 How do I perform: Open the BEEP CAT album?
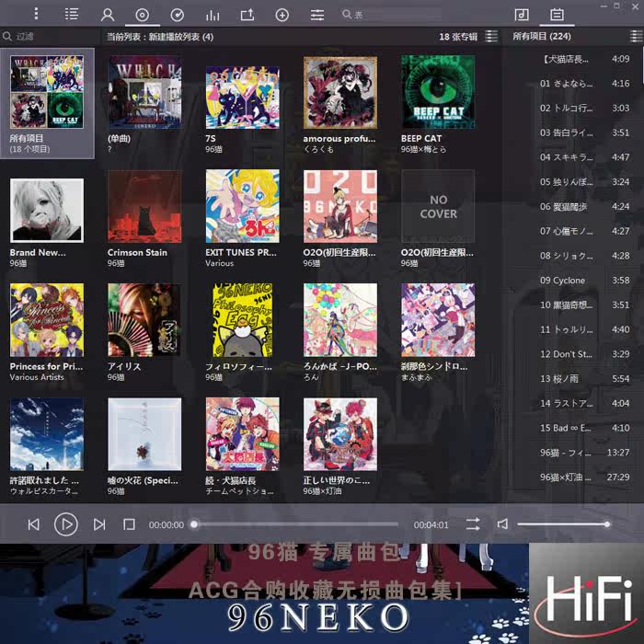438,92
